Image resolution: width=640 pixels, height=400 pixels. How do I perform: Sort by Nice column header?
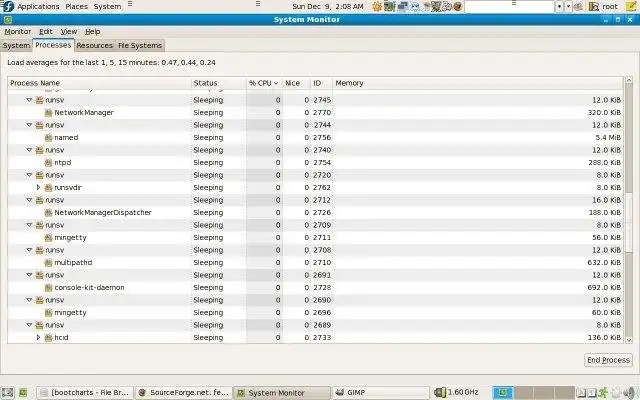(x=296, y=83)
